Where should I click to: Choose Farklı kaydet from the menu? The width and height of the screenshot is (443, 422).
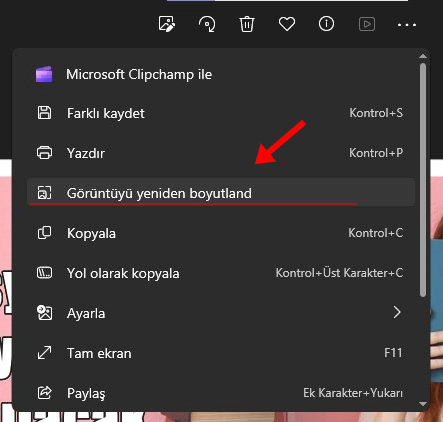tap(221, 113)
